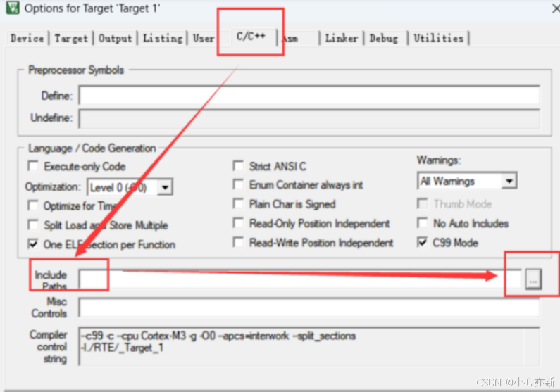This screenshot has width=560, height=392.
Task: Click the Compiler control string box
Action: point(309,346)
